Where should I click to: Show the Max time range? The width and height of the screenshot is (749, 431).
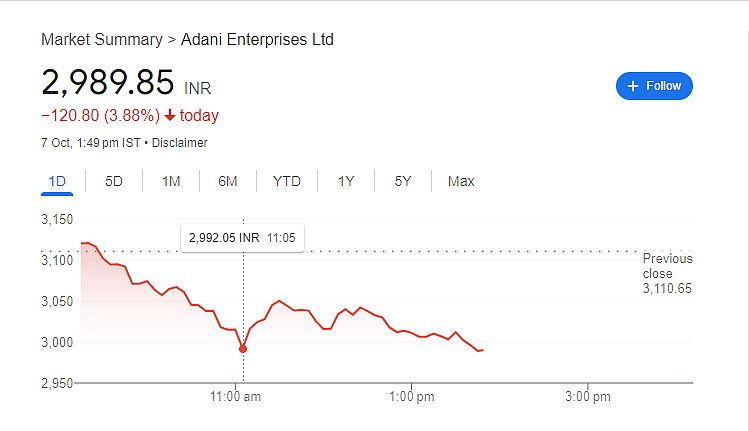pyautogui.click(x=461, y=182)
